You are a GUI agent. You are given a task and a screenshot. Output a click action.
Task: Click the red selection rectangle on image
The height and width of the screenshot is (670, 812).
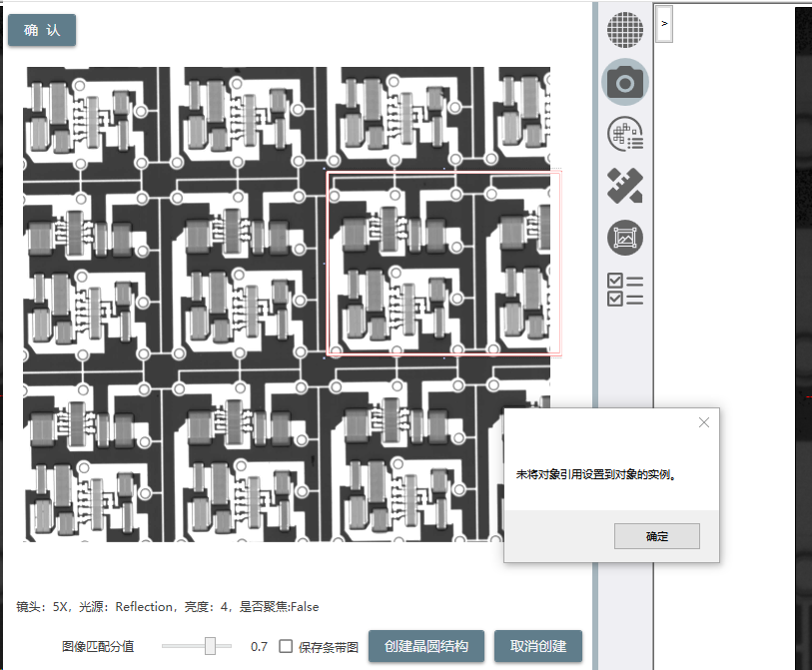[443, 264]
